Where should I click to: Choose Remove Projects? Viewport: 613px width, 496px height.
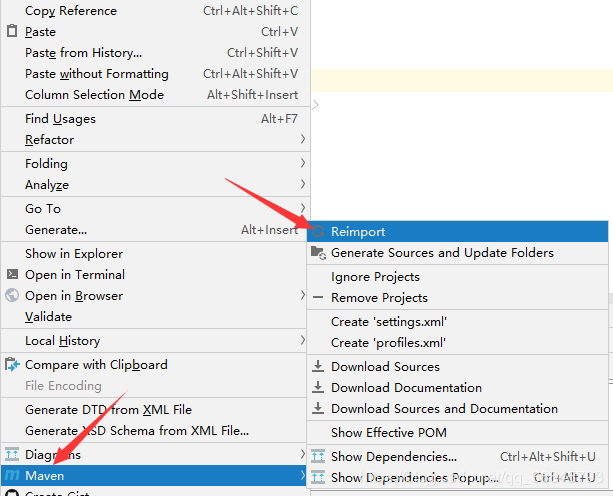point(457,298)
